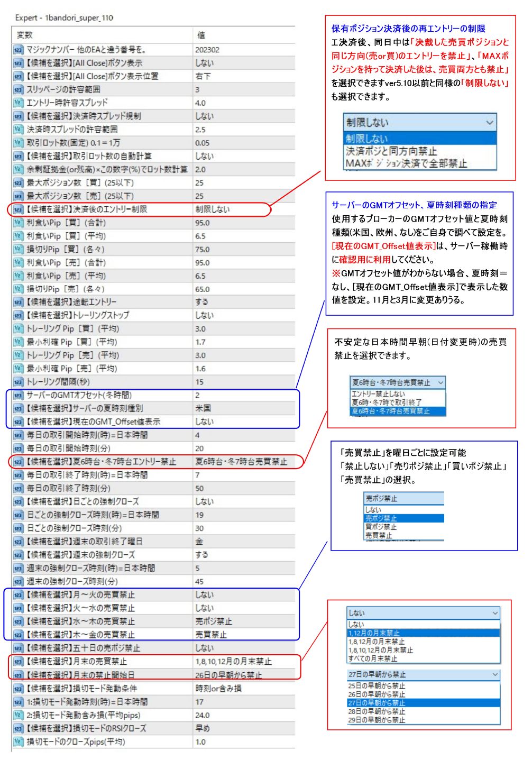Click the 0.05 lot size value
532x769 pixels.
[x=202, y=143]
